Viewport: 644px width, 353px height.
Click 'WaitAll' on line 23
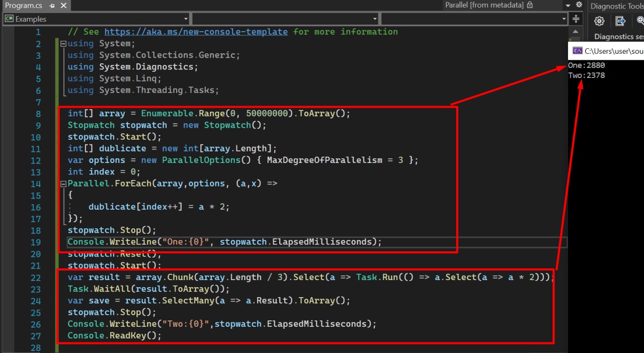pyautogui.click(x=110, y=289)
